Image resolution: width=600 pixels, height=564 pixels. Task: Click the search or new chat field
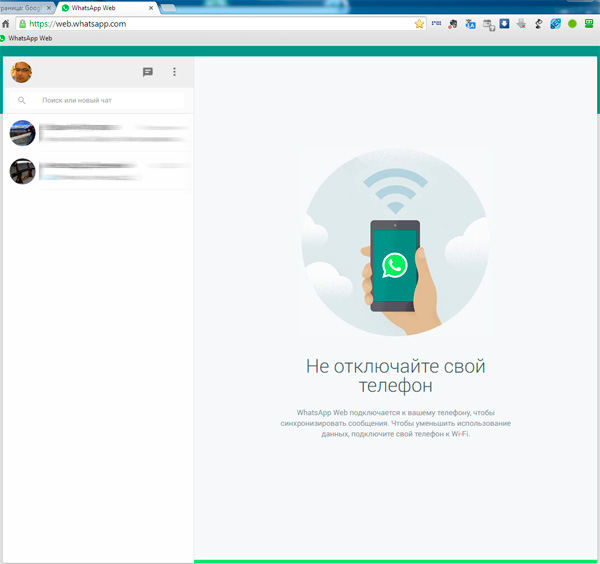point(110,101)
